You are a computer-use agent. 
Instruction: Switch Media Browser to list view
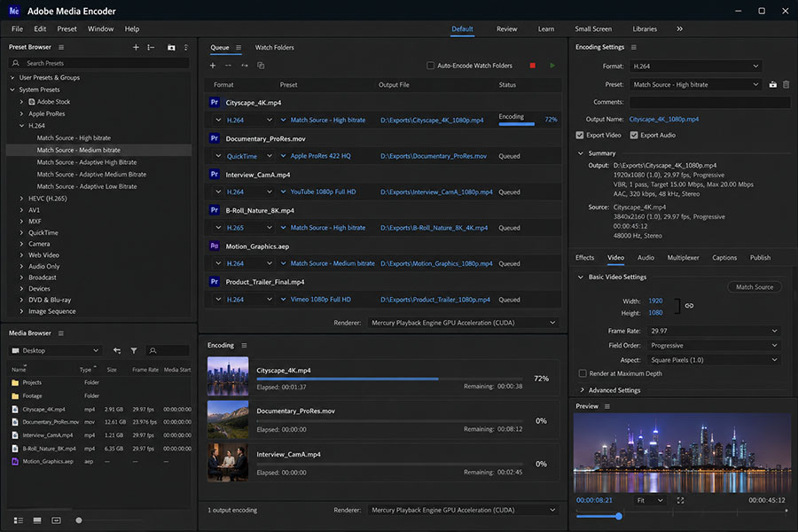pyautogui.click(x=19, y=520)
